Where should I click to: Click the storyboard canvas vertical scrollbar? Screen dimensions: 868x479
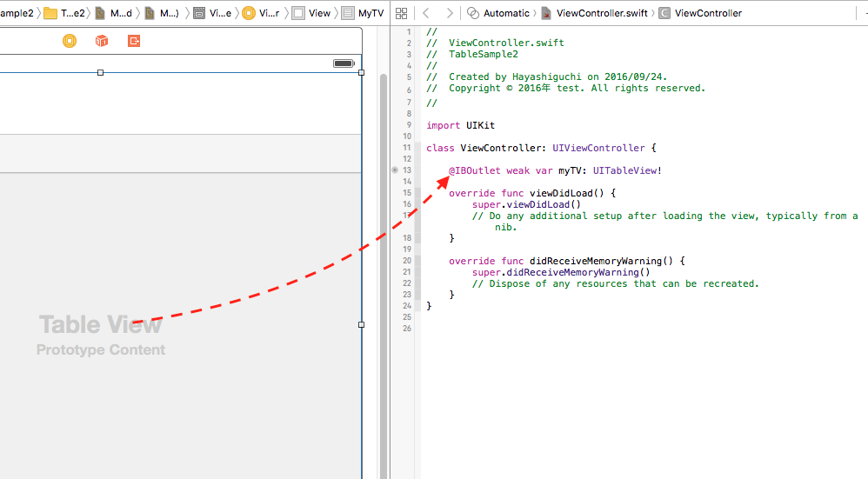[383, 261]
